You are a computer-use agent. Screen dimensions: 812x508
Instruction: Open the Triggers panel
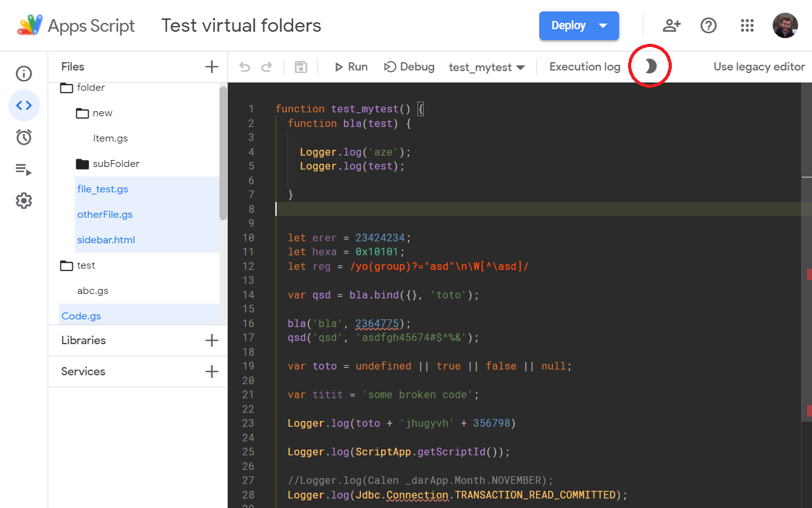point(23,137)
